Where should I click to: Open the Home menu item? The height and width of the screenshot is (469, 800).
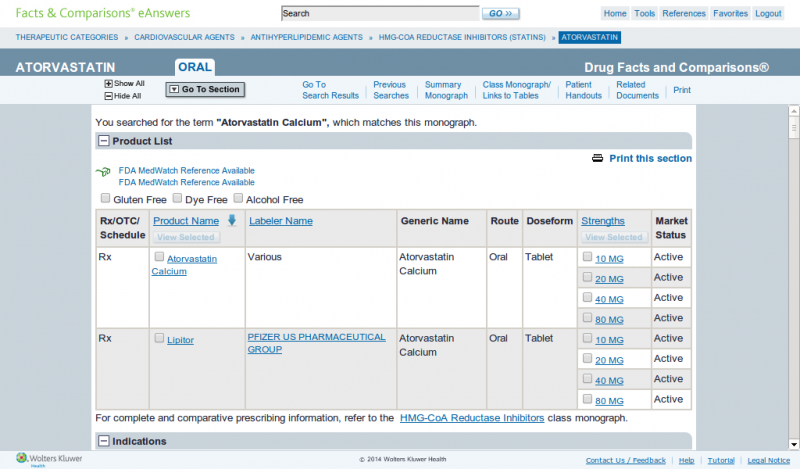(615, 14)
